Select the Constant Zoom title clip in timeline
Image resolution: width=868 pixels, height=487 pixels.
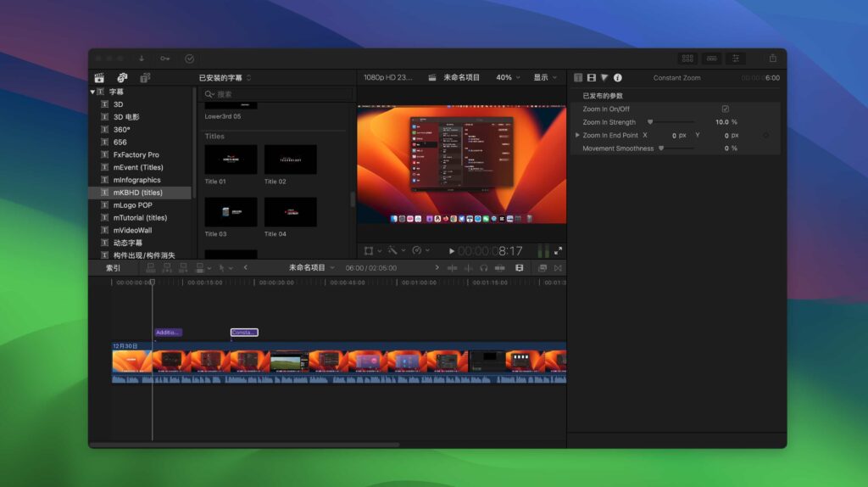click(244, 333)
